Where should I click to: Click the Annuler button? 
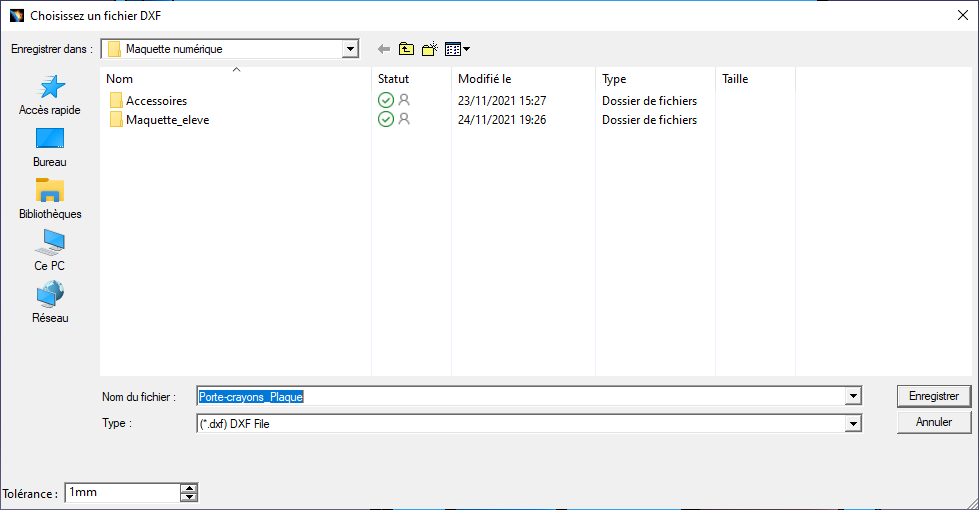pyautogui.click(x=934, y=422)
